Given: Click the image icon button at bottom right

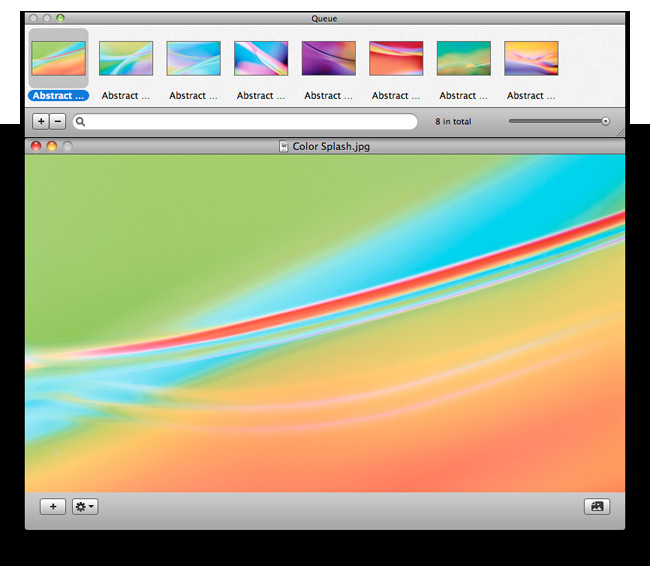Looking at the screenshot, I should pos(597,506).
